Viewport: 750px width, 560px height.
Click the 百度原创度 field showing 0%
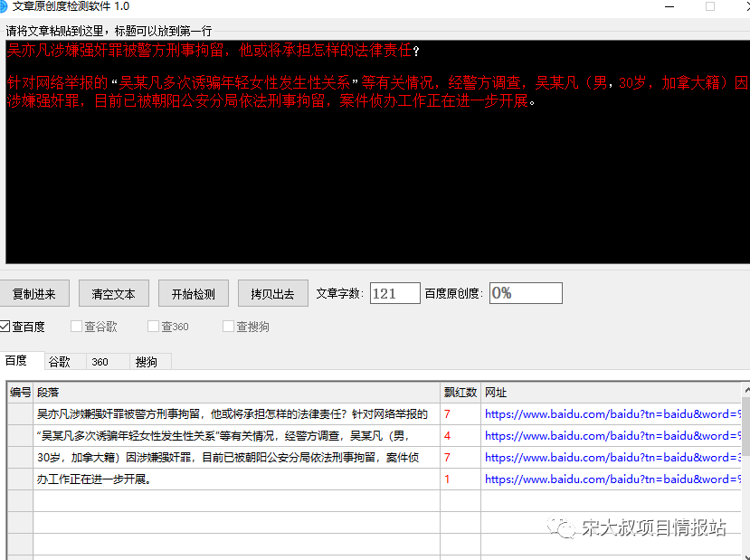coord(526,293)
